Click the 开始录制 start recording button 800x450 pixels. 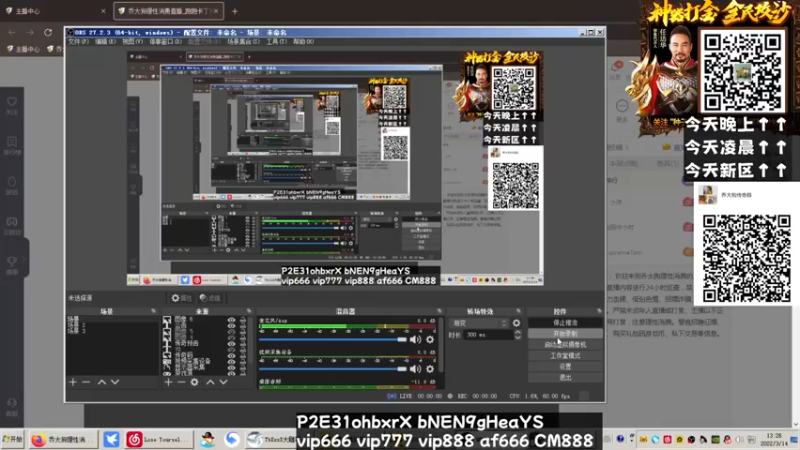click(x=566, y=334)
